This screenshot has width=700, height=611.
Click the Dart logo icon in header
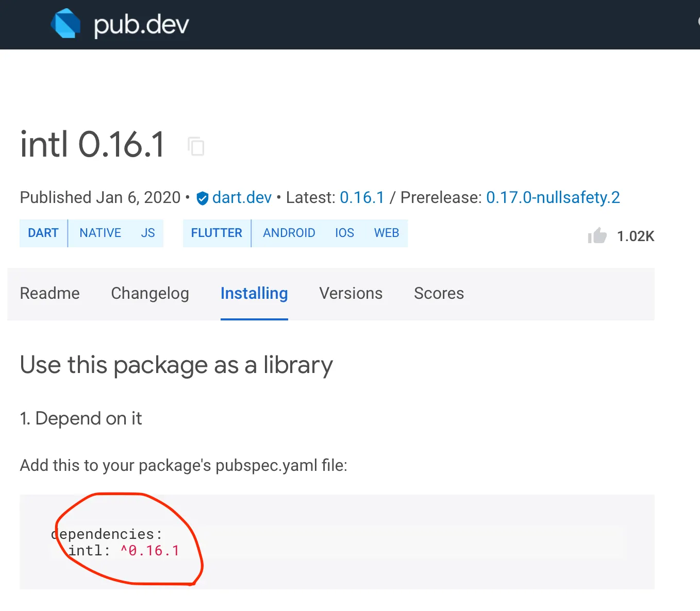65,24
